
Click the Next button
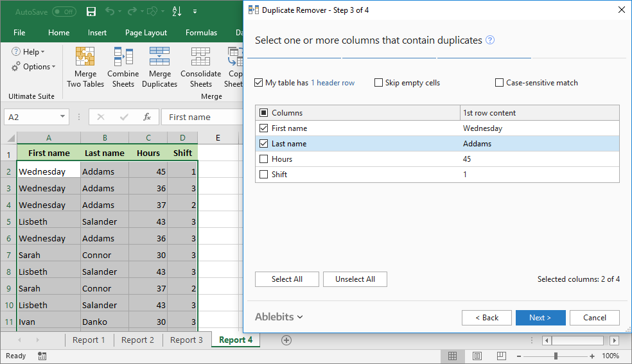[541, 318]
